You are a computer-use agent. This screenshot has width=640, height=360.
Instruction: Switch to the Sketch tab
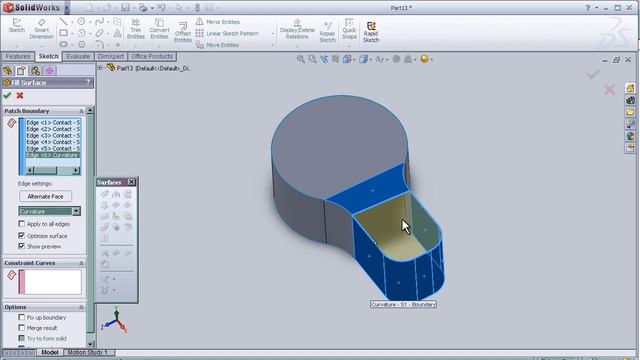point(49,56)
